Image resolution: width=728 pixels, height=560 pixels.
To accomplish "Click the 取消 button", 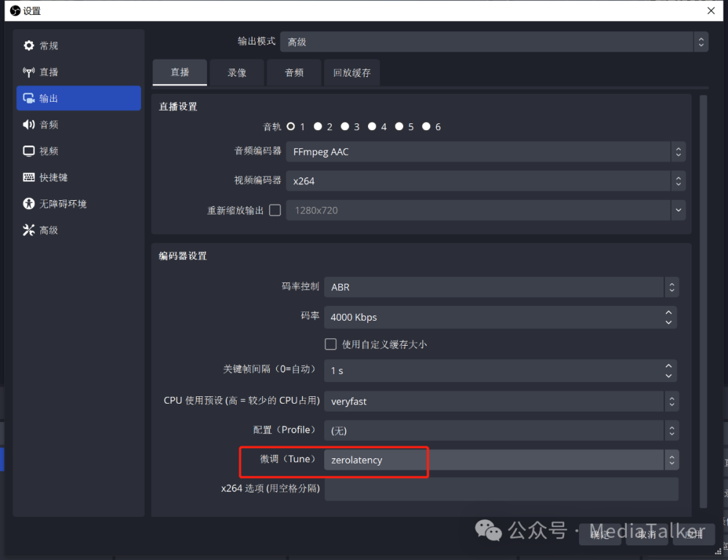I will [646, 534].
